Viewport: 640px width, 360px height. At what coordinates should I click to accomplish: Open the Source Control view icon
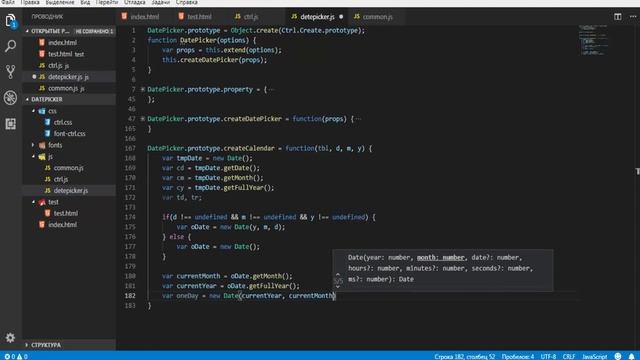coord(11,72)
